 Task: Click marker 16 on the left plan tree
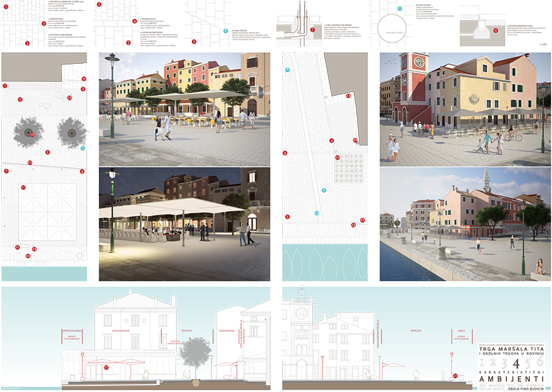[x=32, y=134]
